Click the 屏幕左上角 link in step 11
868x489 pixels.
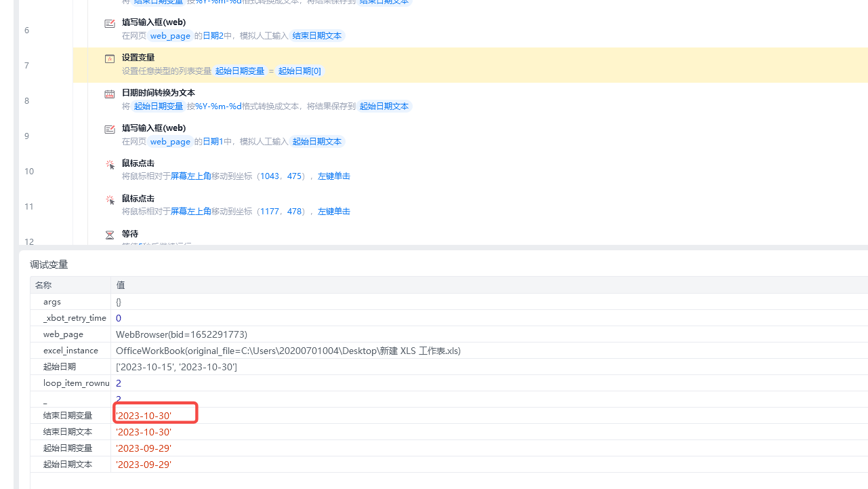pos(191,212)
